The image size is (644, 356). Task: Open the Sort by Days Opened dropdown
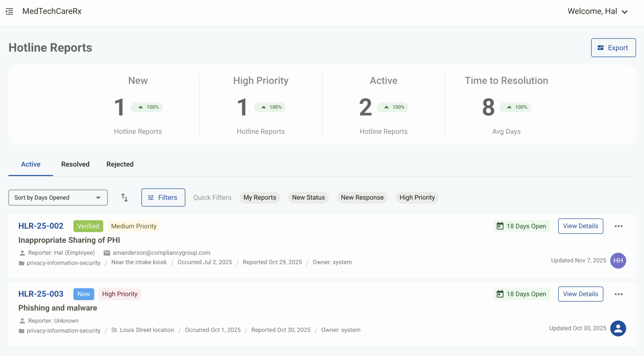click(58, 197)
